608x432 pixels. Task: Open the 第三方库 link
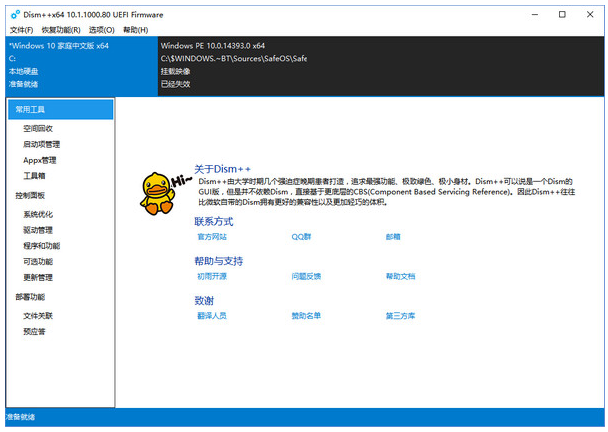coord(400,316)
